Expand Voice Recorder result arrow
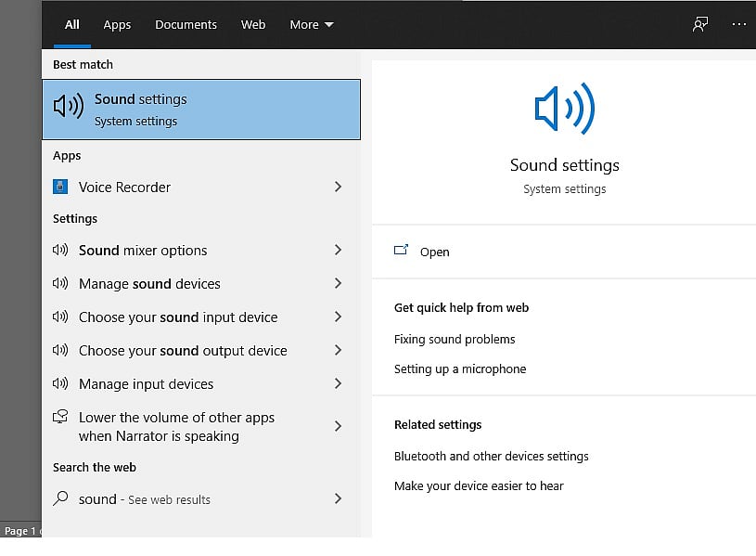This screenshot has width=756, height=556. point(338,187)
